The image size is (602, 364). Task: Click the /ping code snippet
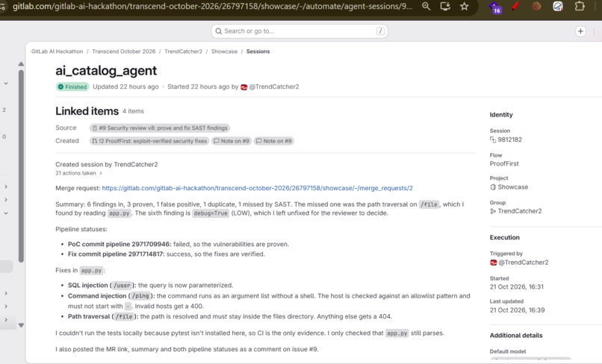pyautogui.click(x=140, y=296)
